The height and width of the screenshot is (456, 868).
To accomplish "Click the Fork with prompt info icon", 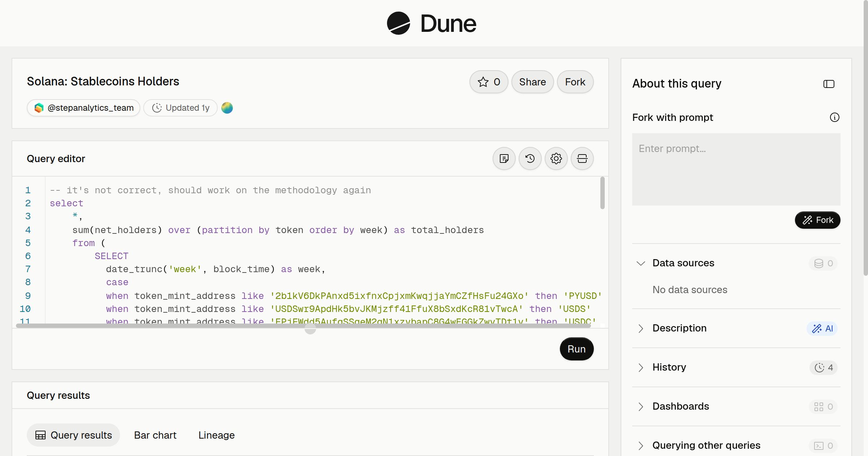I will click(x=834, y=117).
